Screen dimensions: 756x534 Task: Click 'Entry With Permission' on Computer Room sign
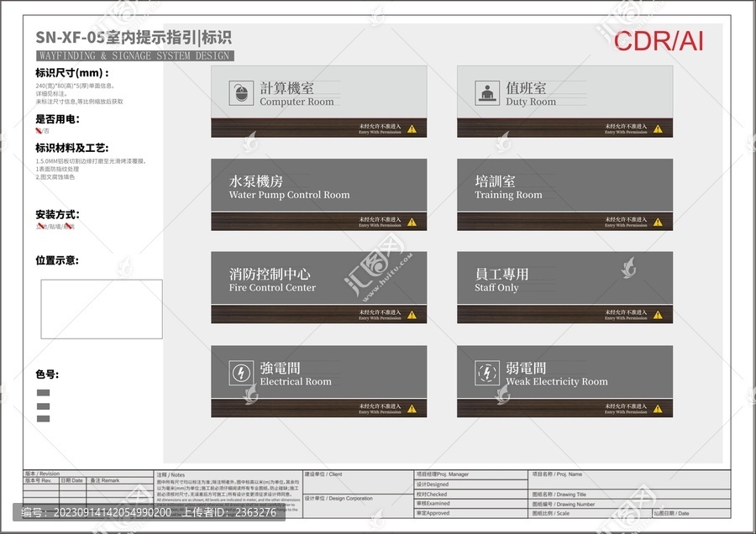(380, 132)
